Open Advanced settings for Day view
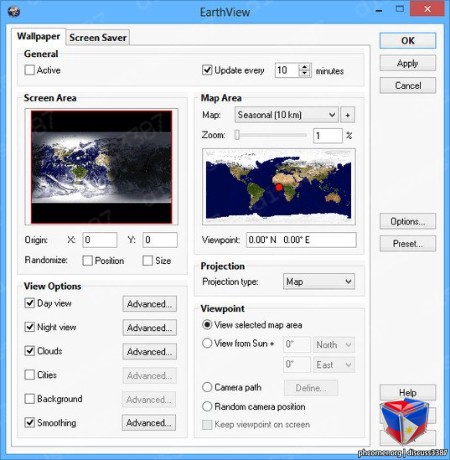 tap(149, 304)
